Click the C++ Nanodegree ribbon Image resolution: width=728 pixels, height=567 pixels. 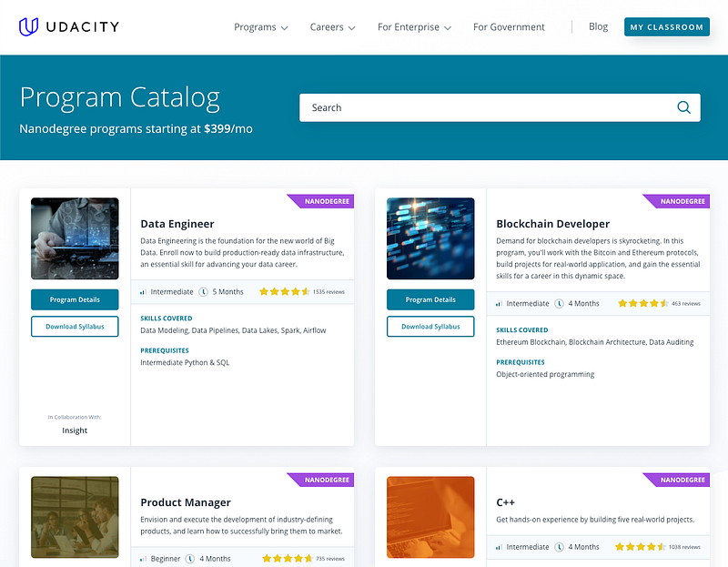676,480
